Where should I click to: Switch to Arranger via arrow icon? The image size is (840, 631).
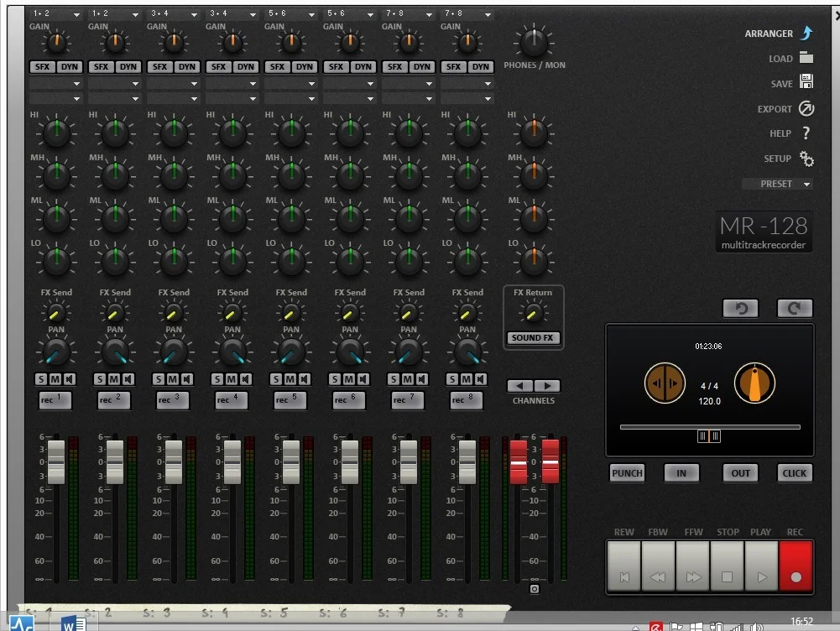click(806, 34)
